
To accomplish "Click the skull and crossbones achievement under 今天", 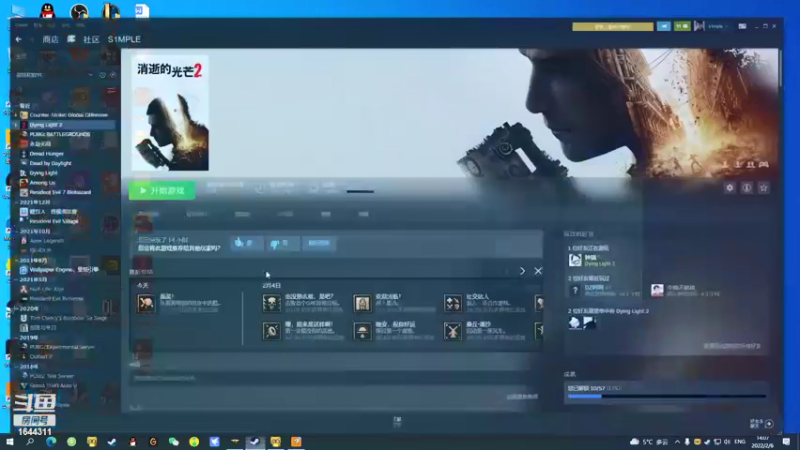I will (x=146, y=303).
